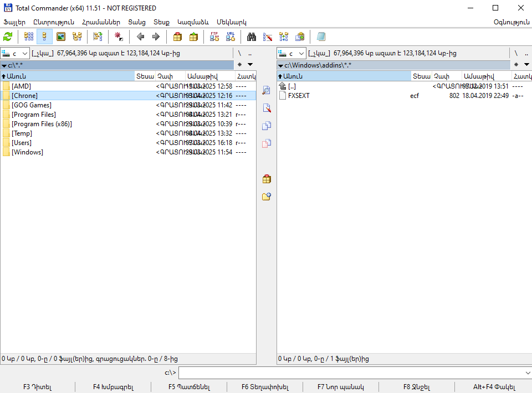Open the Ընտրություն menu
Viewport: 532px width, 393px height.
(x=54, y=22)
